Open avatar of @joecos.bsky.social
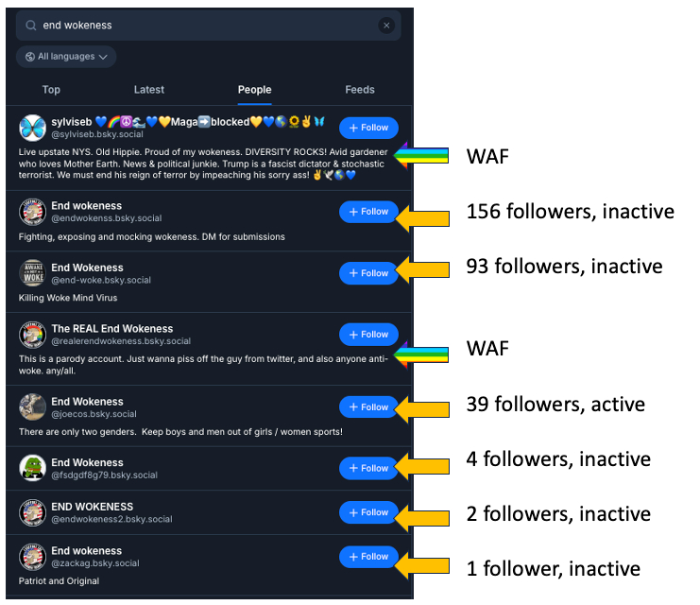 pos(33,407)
